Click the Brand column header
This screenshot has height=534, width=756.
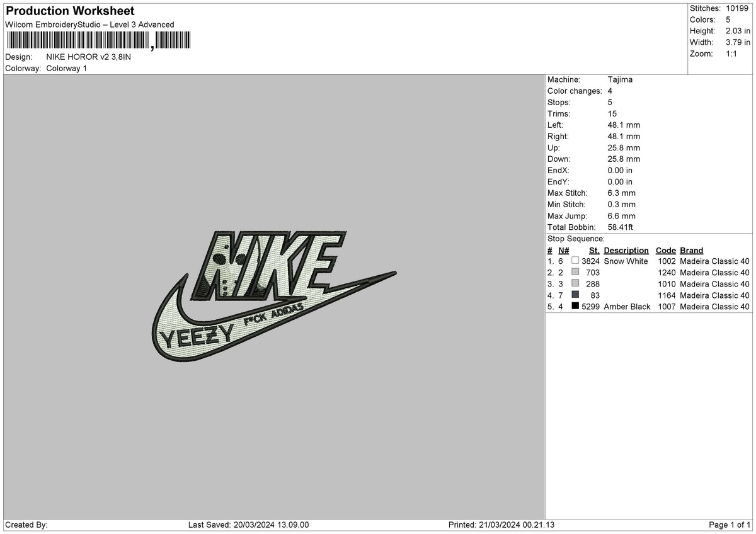692,250
